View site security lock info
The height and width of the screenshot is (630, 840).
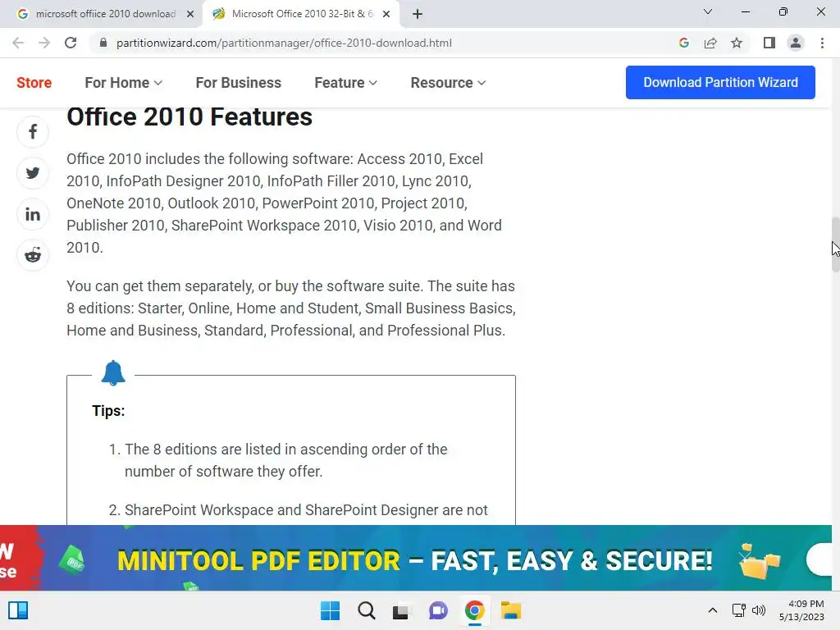(103, 43)
